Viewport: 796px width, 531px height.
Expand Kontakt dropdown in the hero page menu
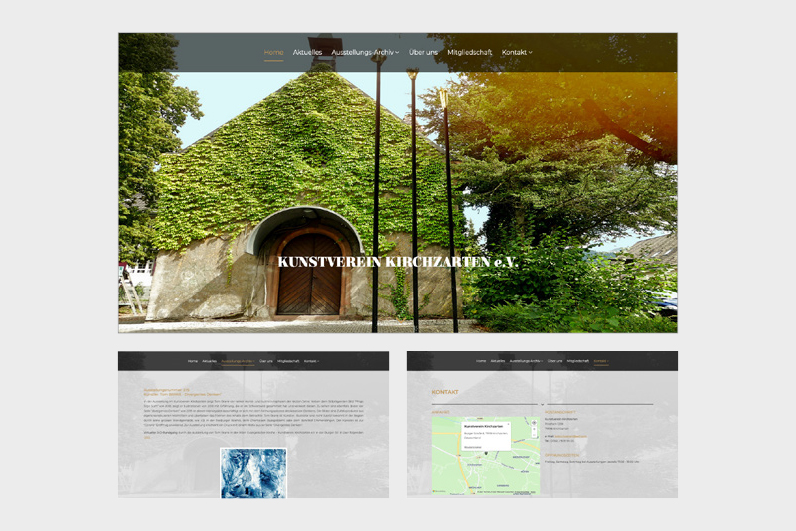[517, 52]
